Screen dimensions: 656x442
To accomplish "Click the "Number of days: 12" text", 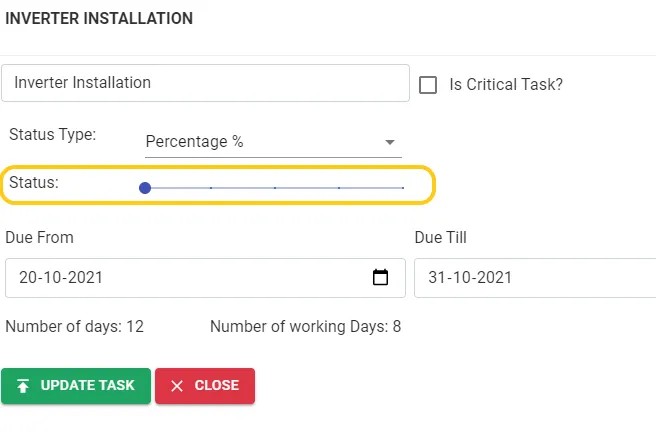I will [x=75, y=326].
